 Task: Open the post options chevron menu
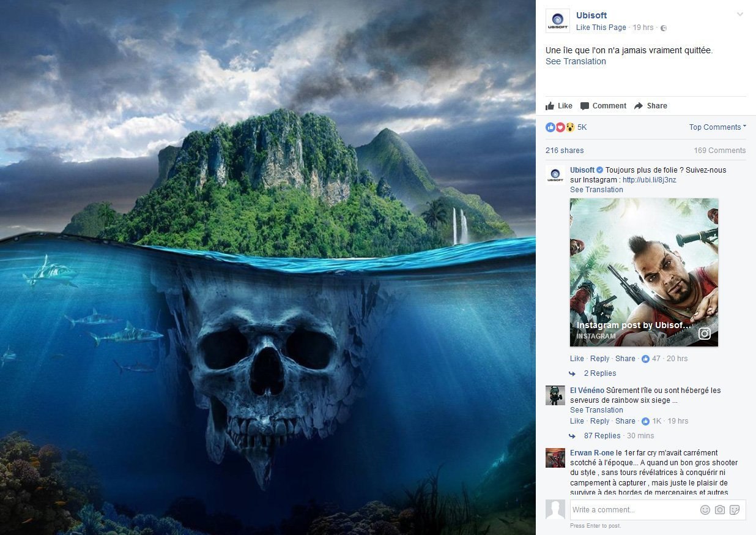click(x=739, y=14)
